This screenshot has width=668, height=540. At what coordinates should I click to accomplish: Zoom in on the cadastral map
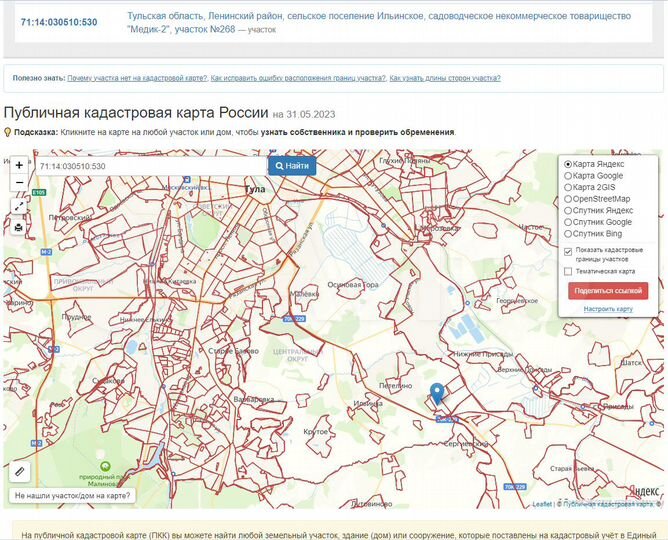(x=19, y=165)
